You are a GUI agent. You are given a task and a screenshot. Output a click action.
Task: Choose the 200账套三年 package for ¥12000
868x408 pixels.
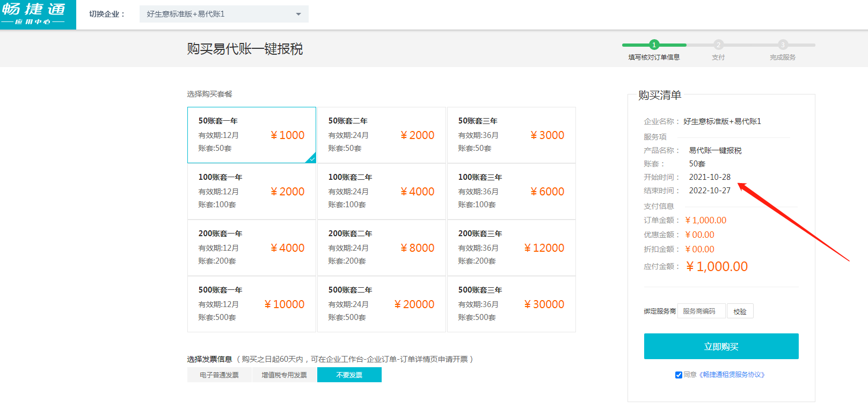[x=511, y=247]
